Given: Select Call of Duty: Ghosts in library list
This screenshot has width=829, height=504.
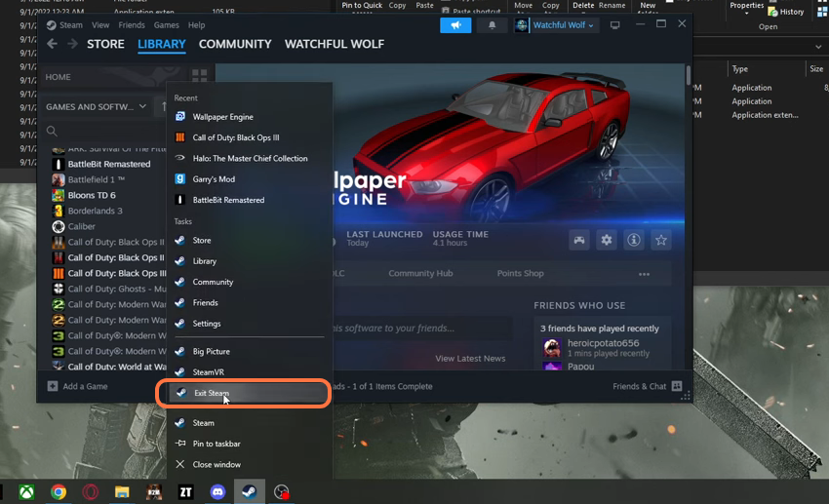Looking at the screenshot, I should tap(108, 289).
